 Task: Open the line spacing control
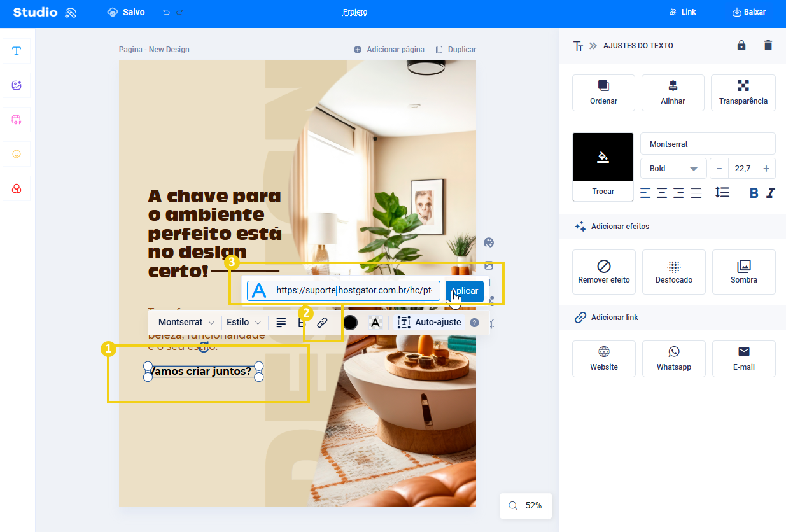tap(722, 192)
